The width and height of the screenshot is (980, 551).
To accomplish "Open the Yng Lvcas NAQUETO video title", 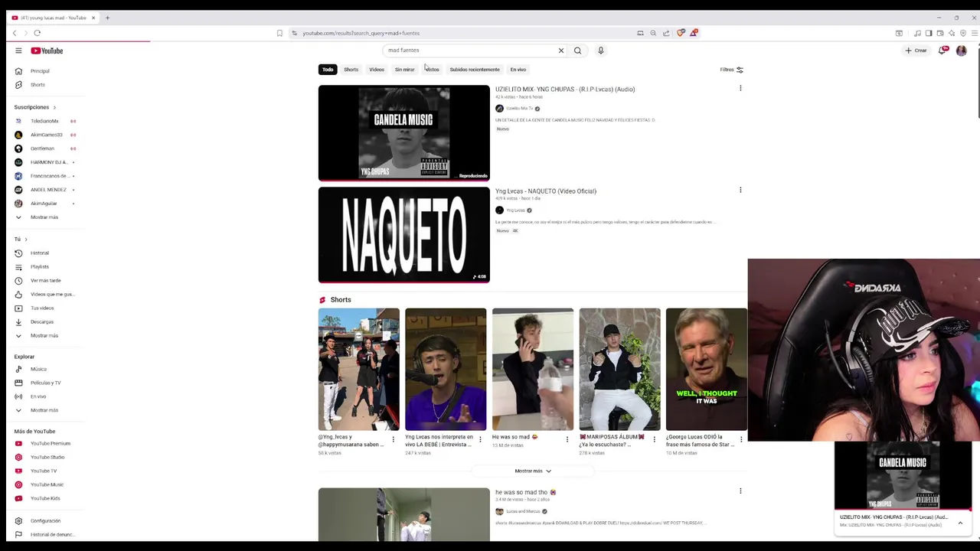I will (x=546, y=191).
